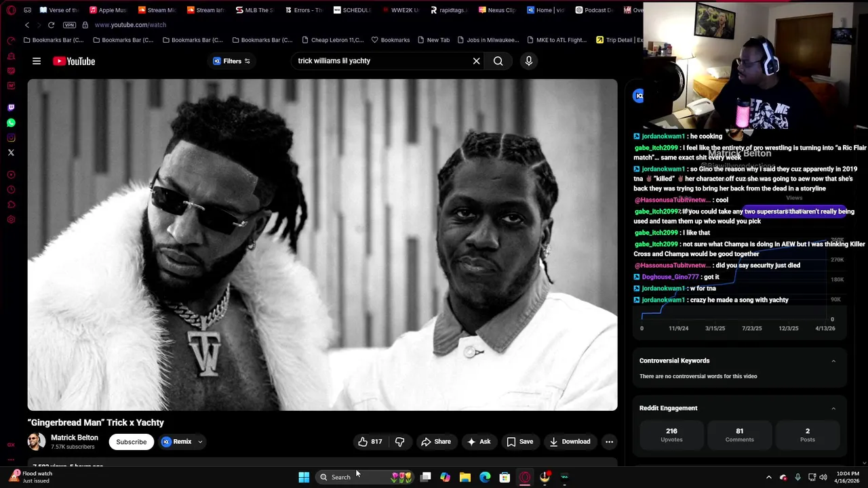Open X (Twitter) in the Opera sidebar
The height and width of the screenshot is (488, 868).
click(x=11, y=152)
